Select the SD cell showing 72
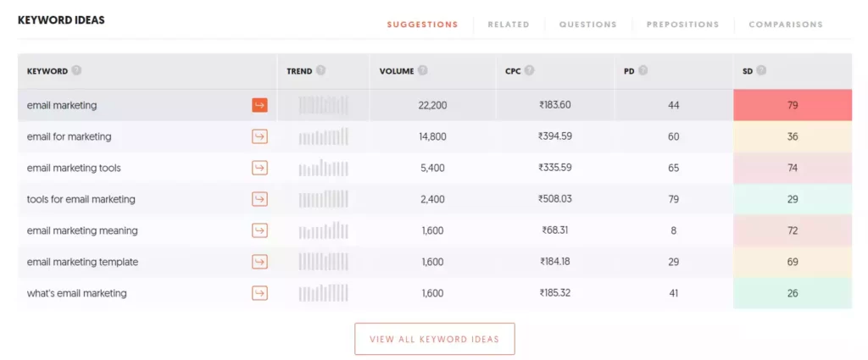This screenshot has height=360, width=868. (x=793, y=230)
